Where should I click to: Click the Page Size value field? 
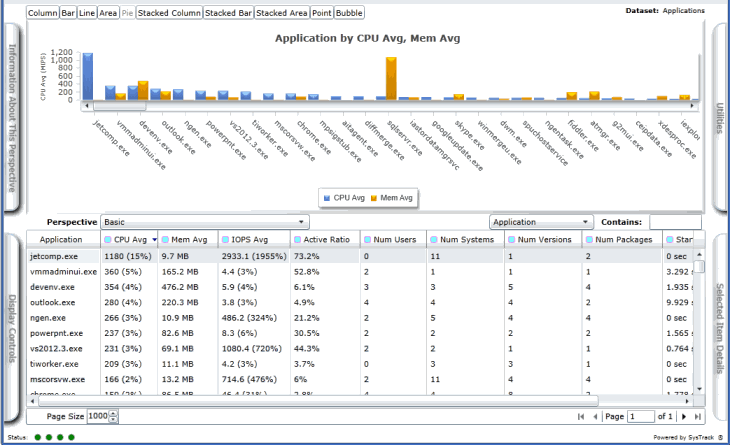[98, 416]
